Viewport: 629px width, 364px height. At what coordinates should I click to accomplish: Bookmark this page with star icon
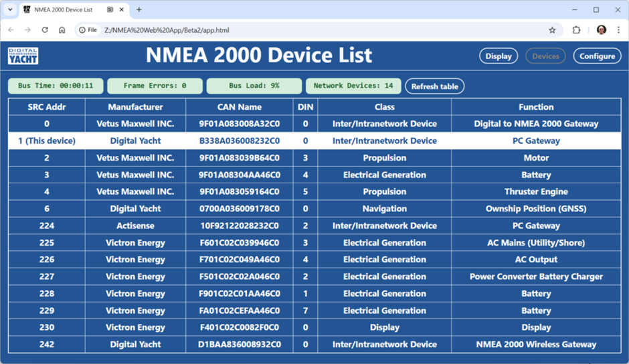point(552,30)
